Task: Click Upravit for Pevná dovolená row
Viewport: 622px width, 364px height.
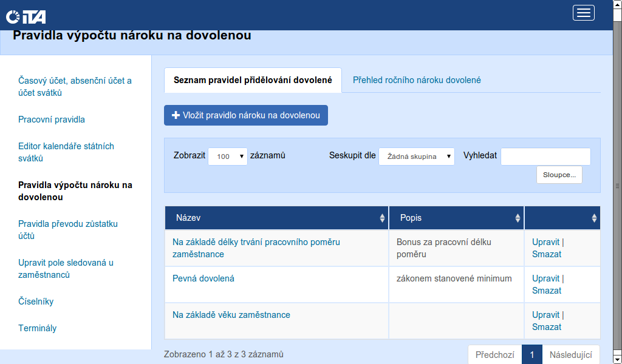Action: click(x=545, y=278)
